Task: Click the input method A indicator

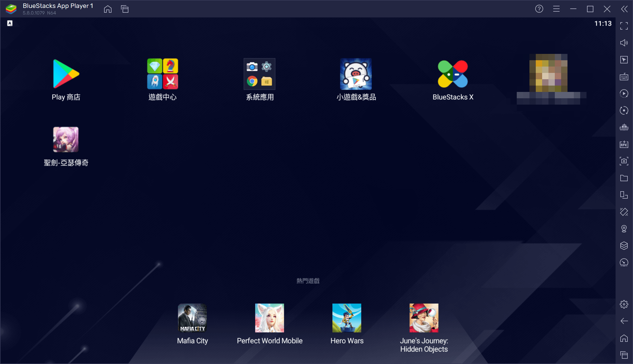Action: tap(10, 23)
